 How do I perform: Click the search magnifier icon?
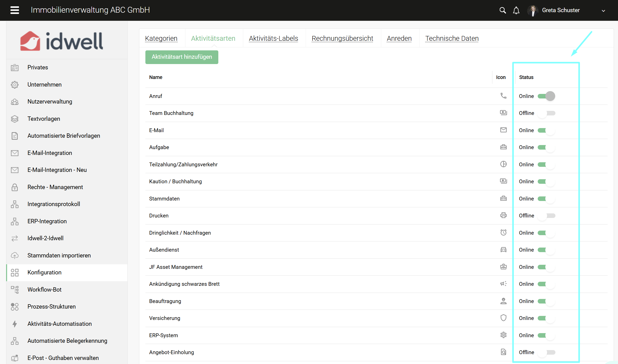coord(503,10)
